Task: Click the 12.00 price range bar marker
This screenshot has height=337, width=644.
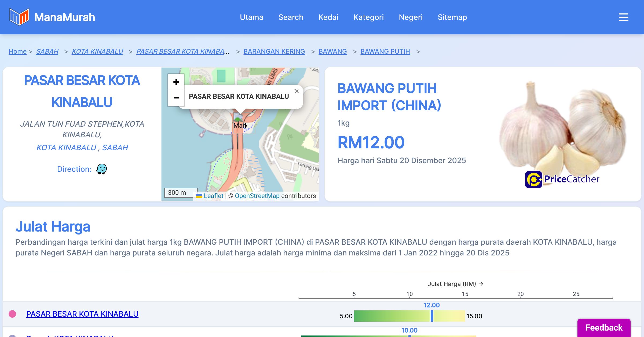Action: coord(432,316)
